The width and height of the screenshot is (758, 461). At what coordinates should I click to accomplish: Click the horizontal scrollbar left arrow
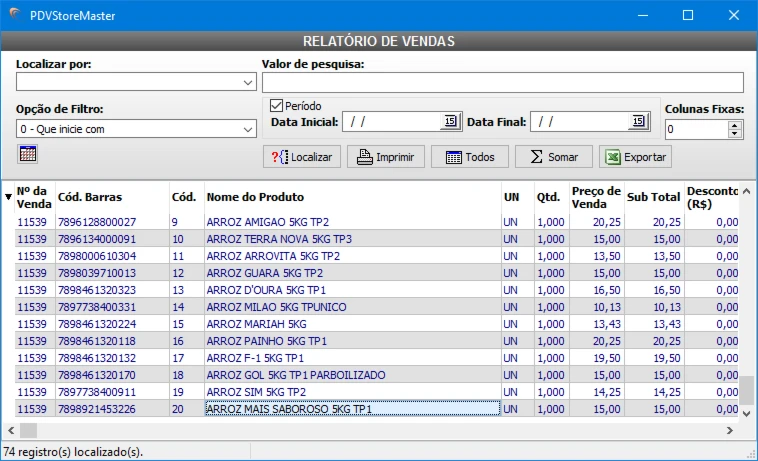11,430
